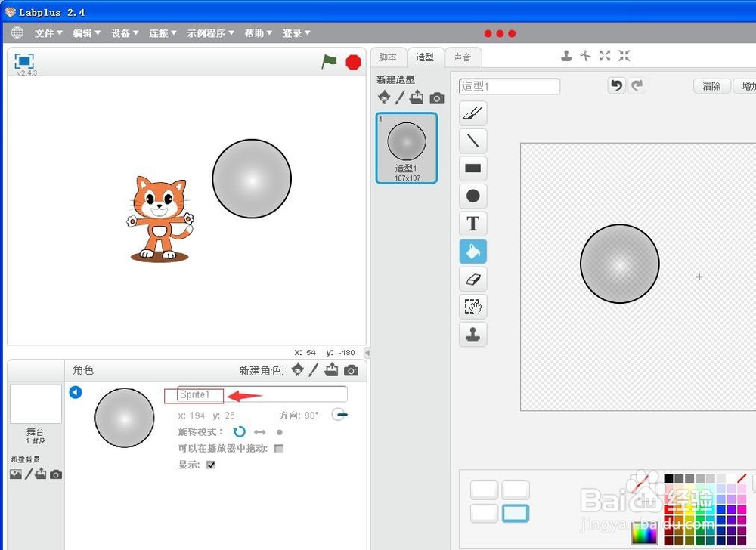Select the solid fill option
The width and height of the screenshot is (756, 550).
[484, 490]
